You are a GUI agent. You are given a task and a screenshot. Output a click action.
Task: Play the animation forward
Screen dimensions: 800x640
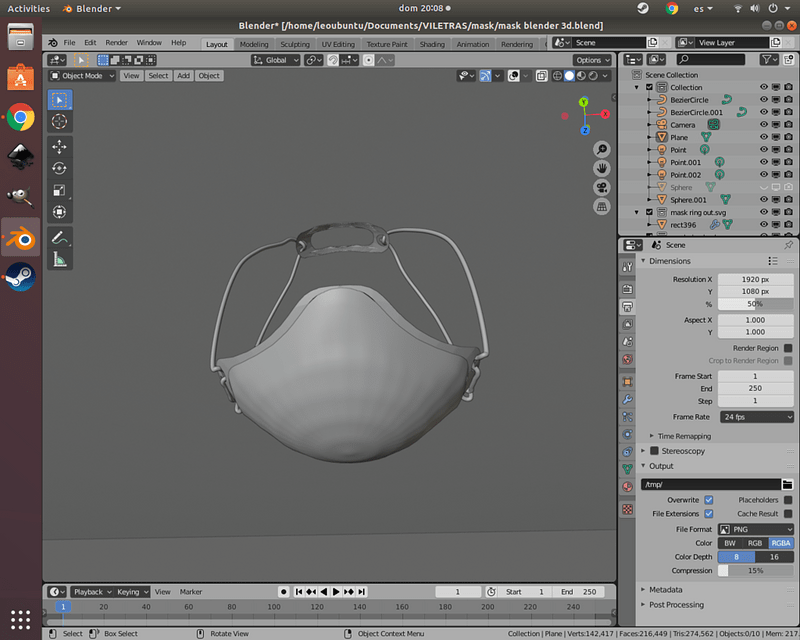tap(336, 592)
